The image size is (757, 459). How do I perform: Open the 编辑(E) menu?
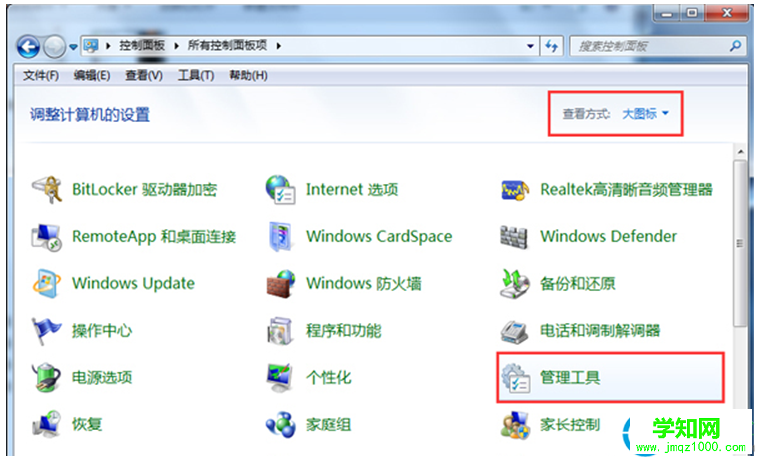coord(92,76)
